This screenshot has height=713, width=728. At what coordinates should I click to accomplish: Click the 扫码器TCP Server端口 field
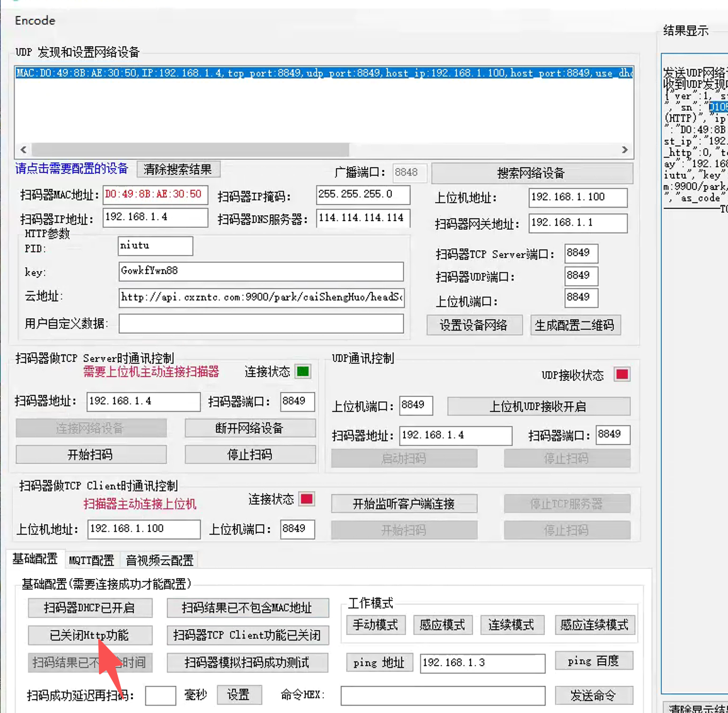pos(581,253)
